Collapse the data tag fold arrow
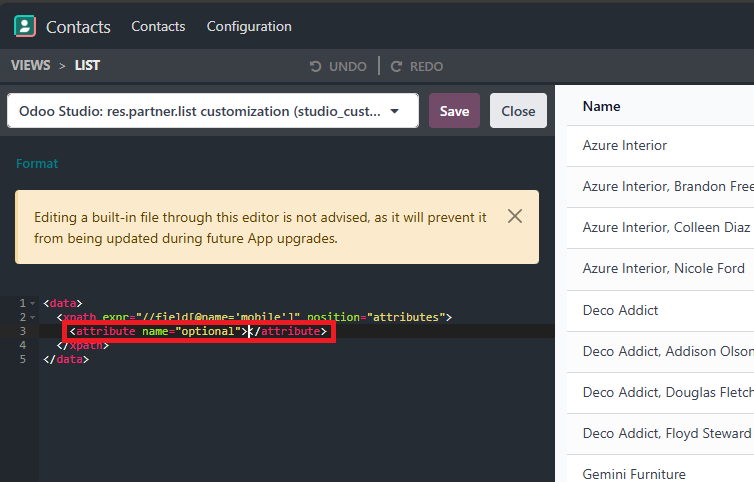 click(x=33, y=304)
